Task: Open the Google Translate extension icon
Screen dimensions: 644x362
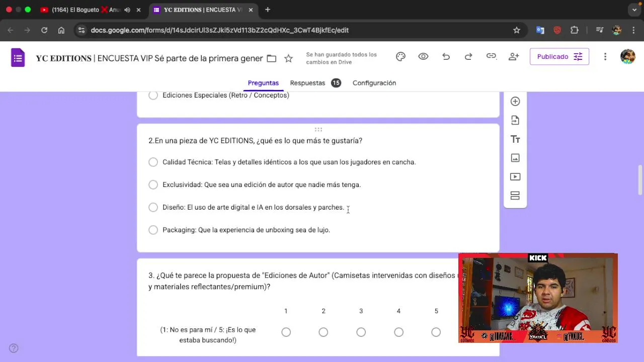Action: (x=540, y=30)
